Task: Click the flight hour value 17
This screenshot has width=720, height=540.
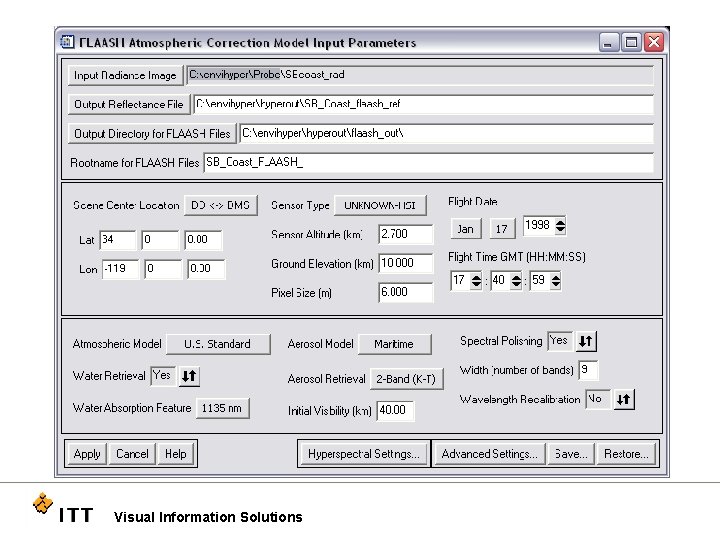Action: (461, 281)
